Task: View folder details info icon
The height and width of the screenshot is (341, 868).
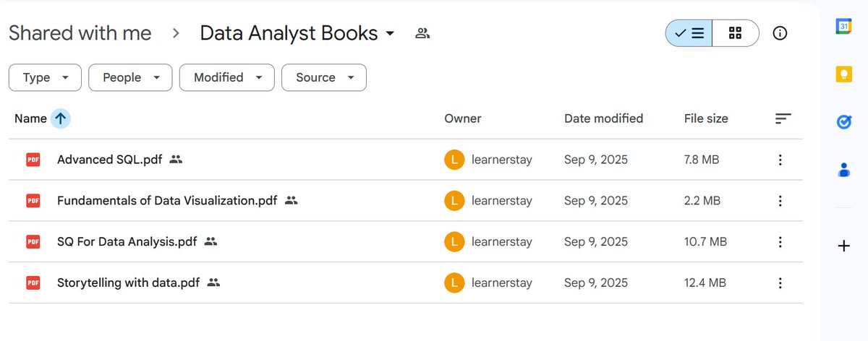Action: (x=780, y=33)
